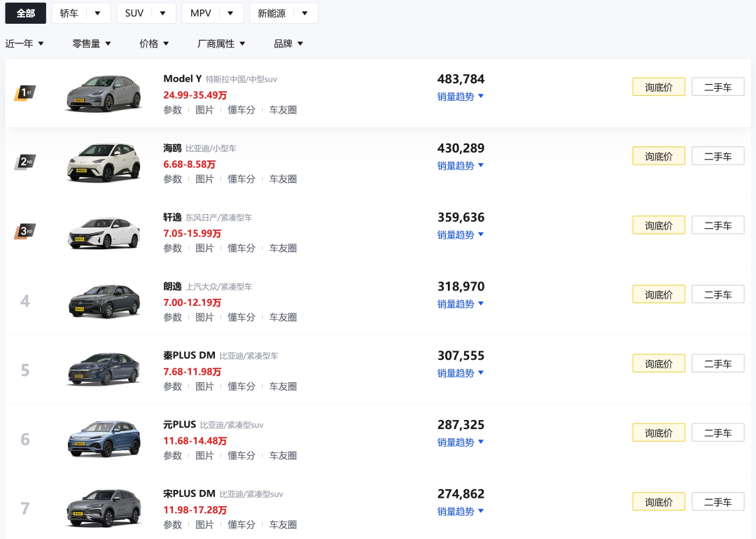This screenshot has width=756, height=539.
Task: Open 懂车分 link for 海鸥
Action: [241, 179]
